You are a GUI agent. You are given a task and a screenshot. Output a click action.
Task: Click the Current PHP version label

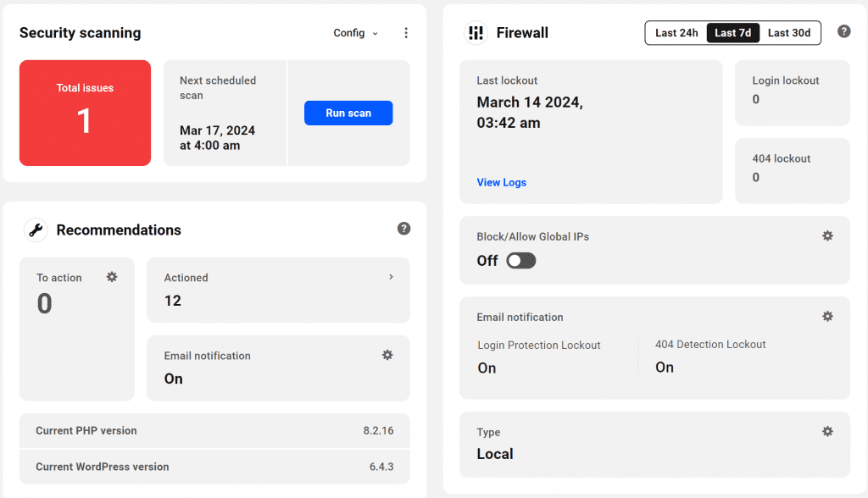click(x=86, y=430)
